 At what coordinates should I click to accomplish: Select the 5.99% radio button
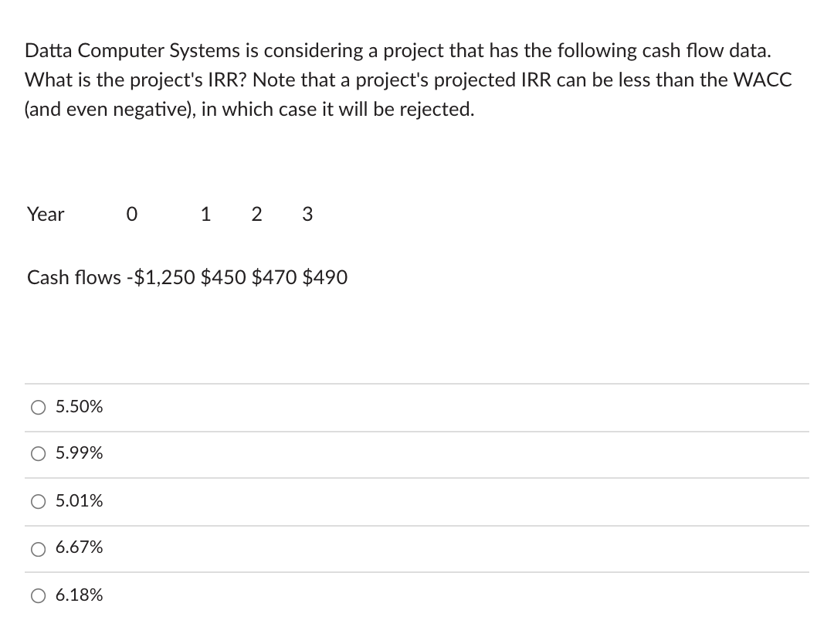[38, 453]
